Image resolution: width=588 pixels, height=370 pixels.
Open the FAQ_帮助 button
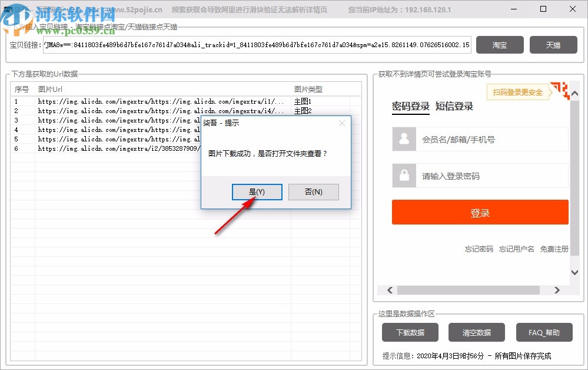coord(544,332)
